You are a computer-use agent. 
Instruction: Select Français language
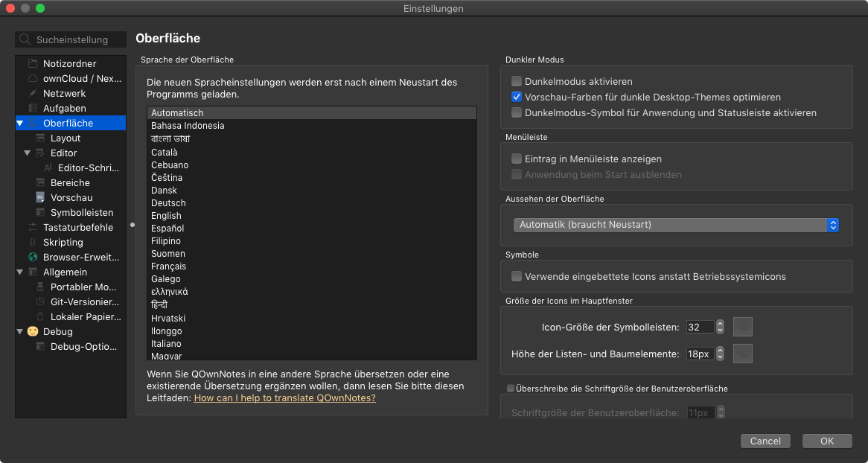312,266
